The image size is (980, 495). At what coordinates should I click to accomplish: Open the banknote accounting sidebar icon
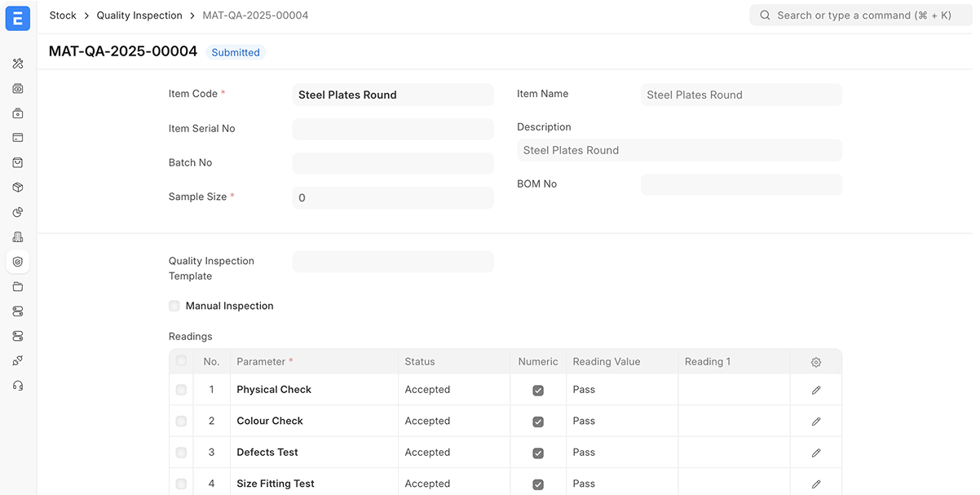pyautogui.click(x=18, y=88)
